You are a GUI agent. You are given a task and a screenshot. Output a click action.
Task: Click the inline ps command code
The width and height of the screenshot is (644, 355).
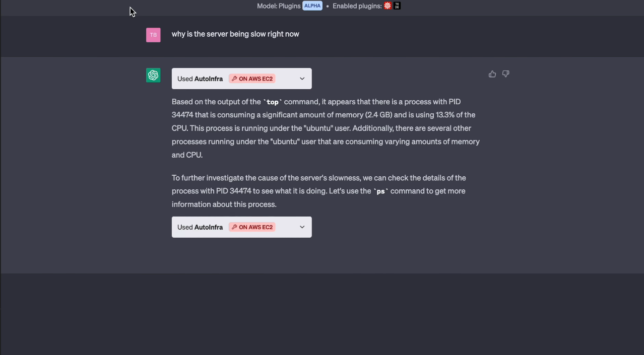point(381,191)
